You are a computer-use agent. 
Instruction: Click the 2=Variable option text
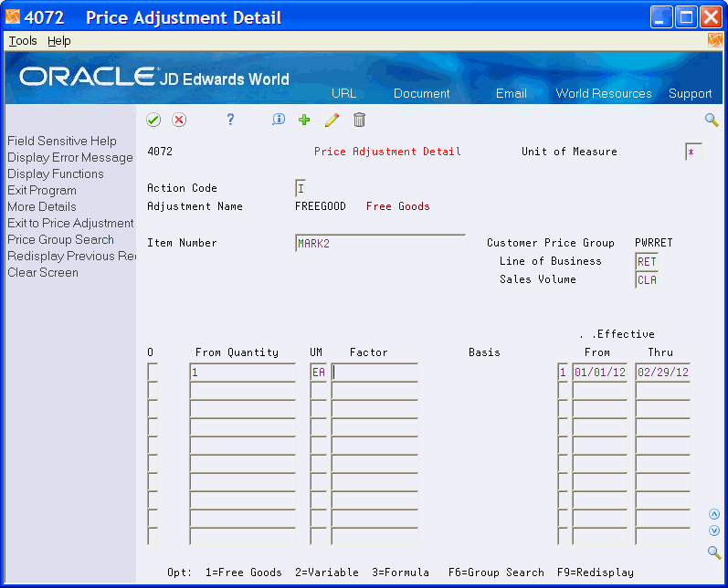click(327, 572)
